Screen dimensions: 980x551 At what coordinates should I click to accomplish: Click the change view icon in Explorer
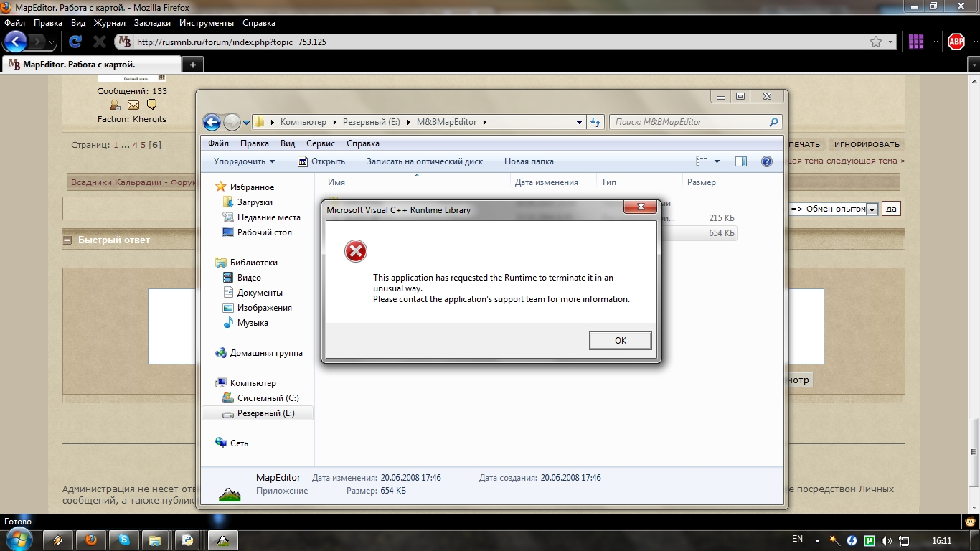pos(702,161)
